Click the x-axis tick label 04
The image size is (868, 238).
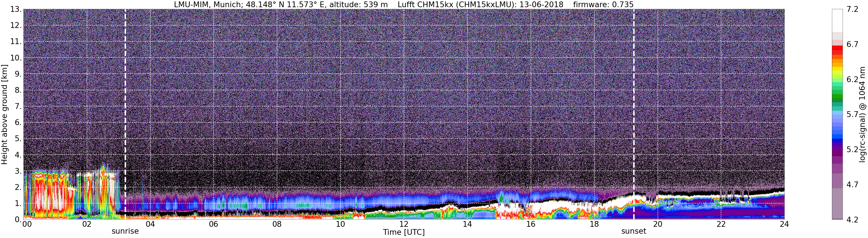click(150, 224)
